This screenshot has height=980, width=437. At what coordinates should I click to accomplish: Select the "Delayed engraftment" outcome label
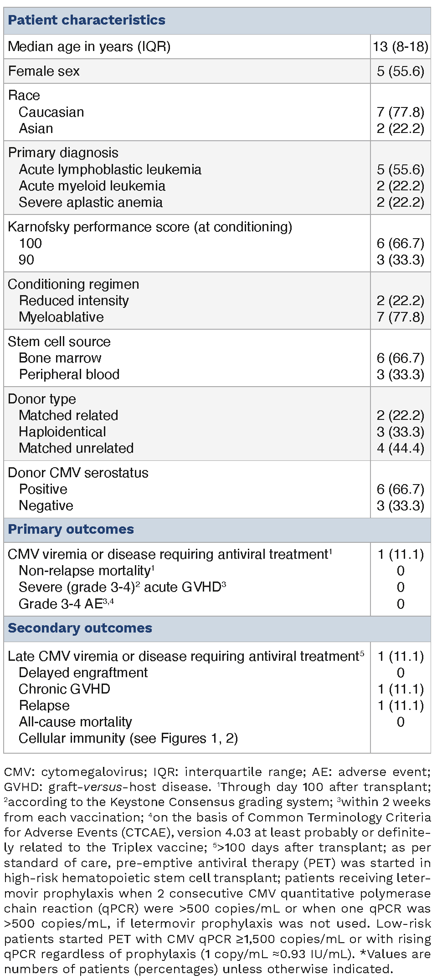pyautogui.click(x=83, y=673)
